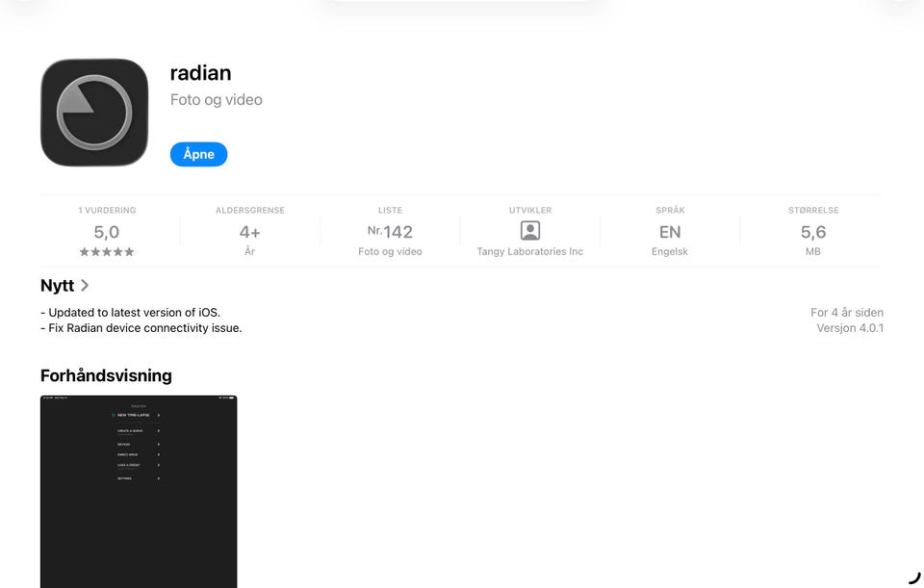Tap the 4+ age rating
This screenshot has height=588, width=924.
click(x=250, y=232)
